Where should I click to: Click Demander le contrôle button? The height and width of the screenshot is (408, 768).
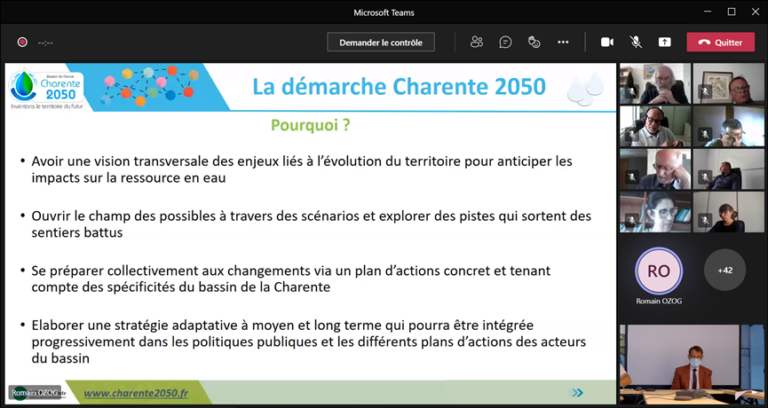pos(380,42)
